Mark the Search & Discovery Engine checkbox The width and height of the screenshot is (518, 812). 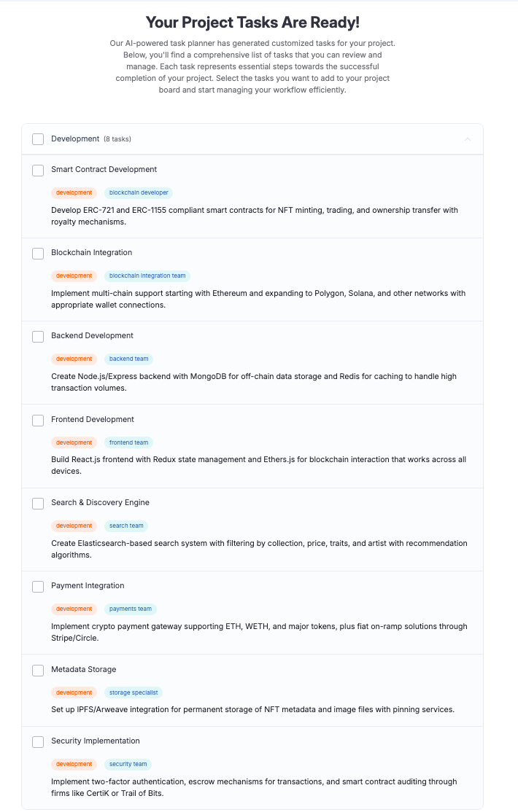pyautogui.click(x=38, y=503)
